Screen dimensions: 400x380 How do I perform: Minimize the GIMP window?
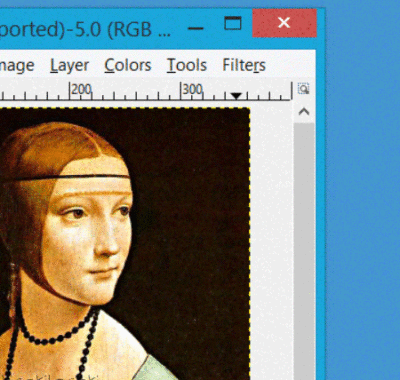[x=196, y=28]
